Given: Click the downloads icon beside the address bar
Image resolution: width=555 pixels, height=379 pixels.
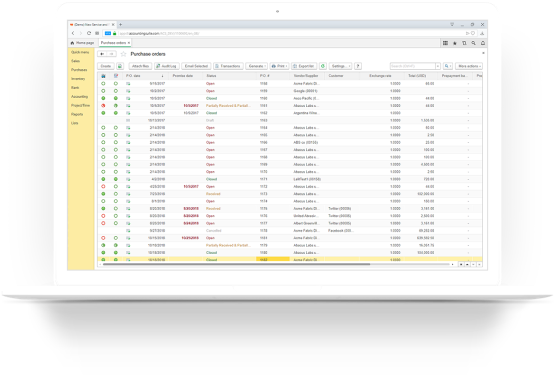Looking at the screenshot, I should click(x=482, y=33).
